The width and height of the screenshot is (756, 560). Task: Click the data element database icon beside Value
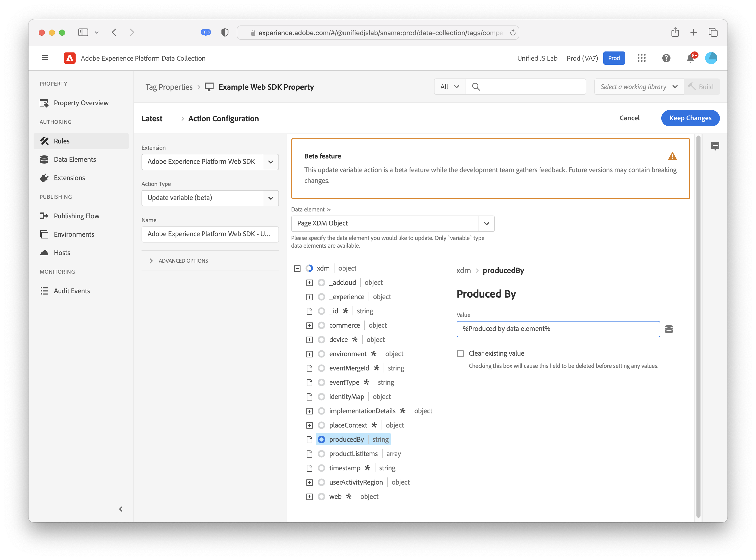pos(669,329)
